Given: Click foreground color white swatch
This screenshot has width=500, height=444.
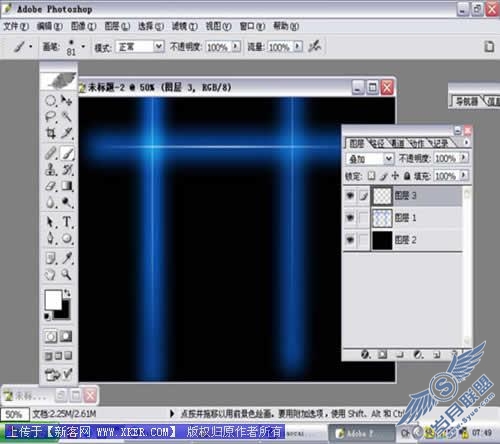Looking at the screenshot, I should coord(53,300).
